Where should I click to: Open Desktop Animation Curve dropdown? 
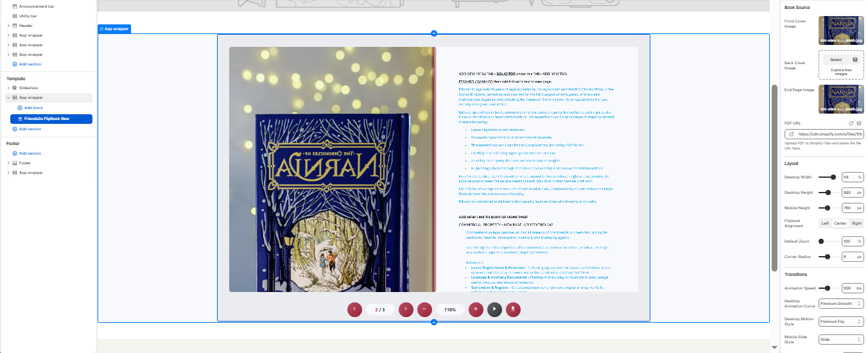click(841, 304)
